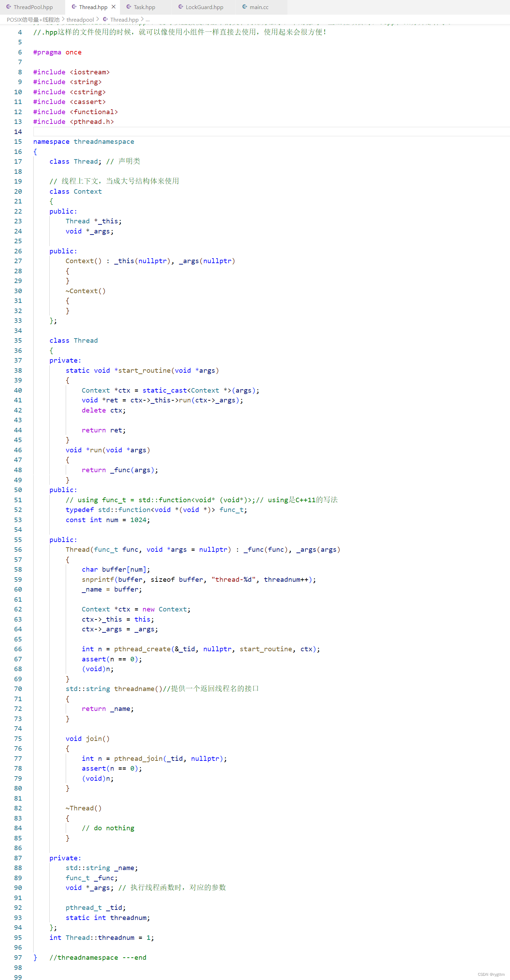Click the C++ file icon on Task.hpp tab
Image resolution: width=510 pixels, height=980 pixels.
pyautogui.click(x=129, y=7)
